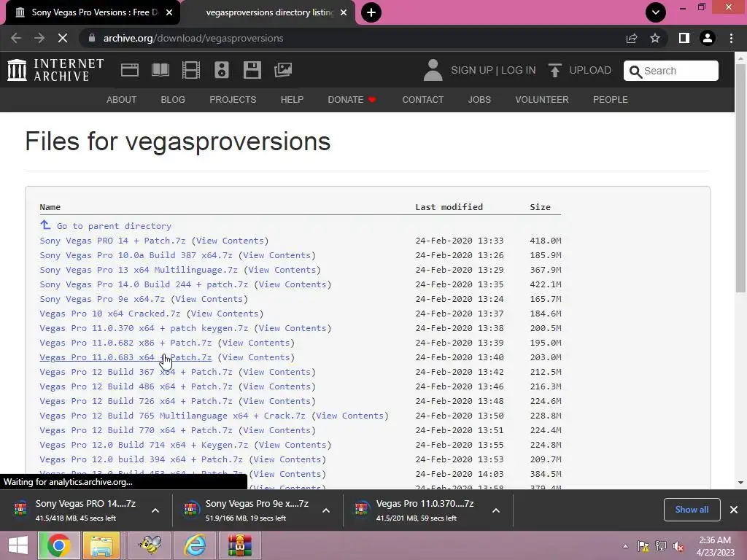Open the Texts book icon
The image size is (747, 560).
(x=160, y=70)
